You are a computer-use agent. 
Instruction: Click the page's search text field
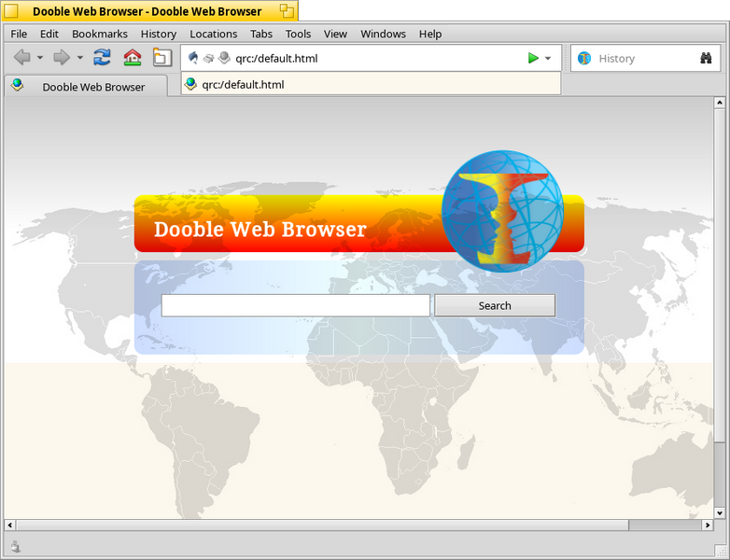coord(295,305)
